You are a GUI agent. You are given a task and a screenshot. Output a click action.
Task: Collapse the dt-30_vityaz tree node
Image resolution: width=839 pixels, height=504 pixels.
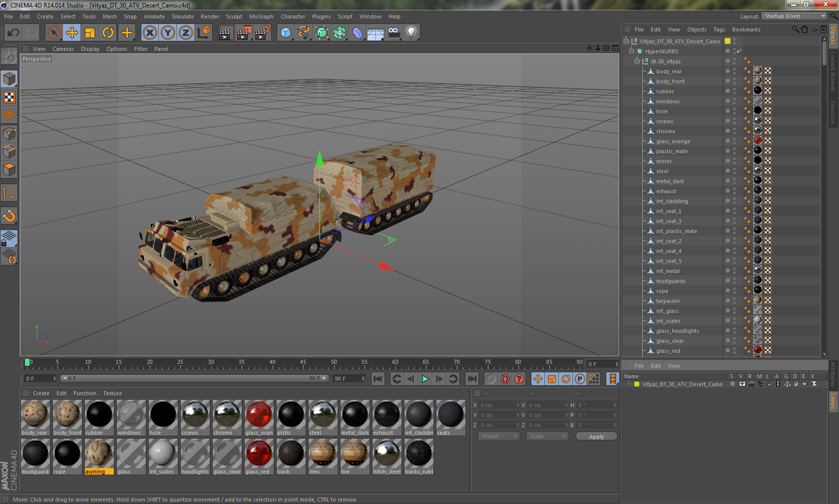click(637, 61)
